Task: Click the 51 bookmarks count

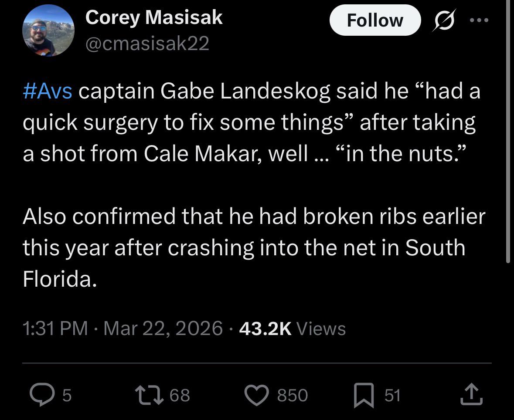Action: click(x=392, y=395)
